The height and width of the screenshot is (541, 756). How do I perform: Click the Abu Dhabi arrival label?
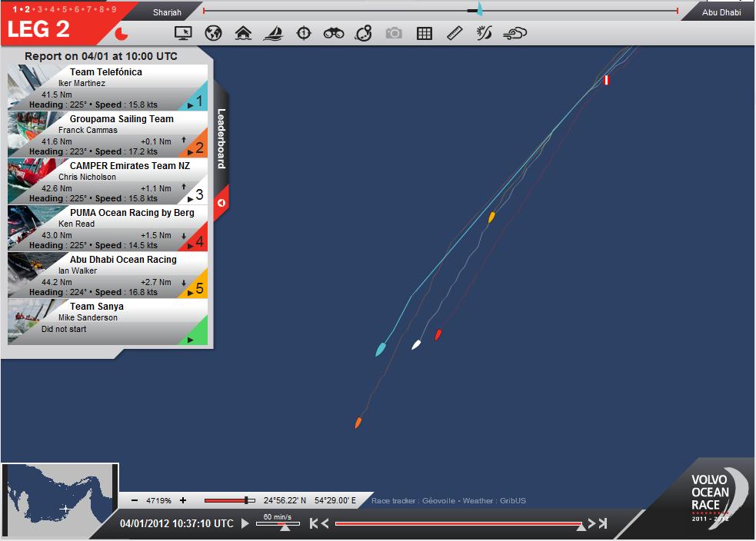click(721, 12)
